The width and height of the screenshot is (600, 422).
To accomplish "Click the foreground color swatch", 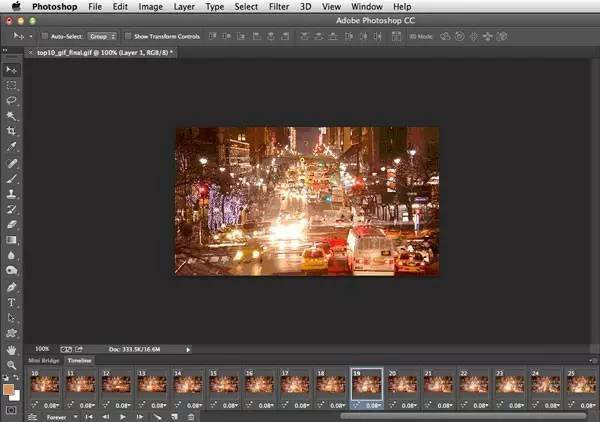I will pyautogui.click(x=9, y=389).
